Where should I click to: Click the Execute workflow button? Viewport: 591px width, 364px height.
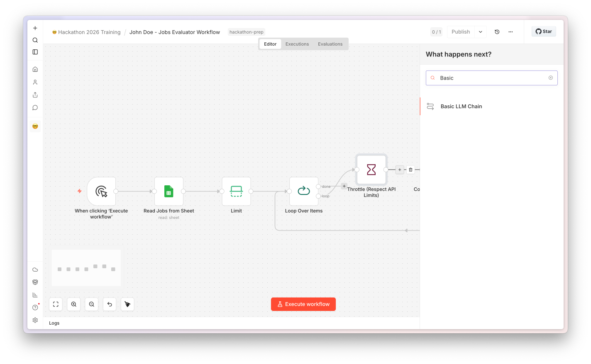tap(303, 304)
